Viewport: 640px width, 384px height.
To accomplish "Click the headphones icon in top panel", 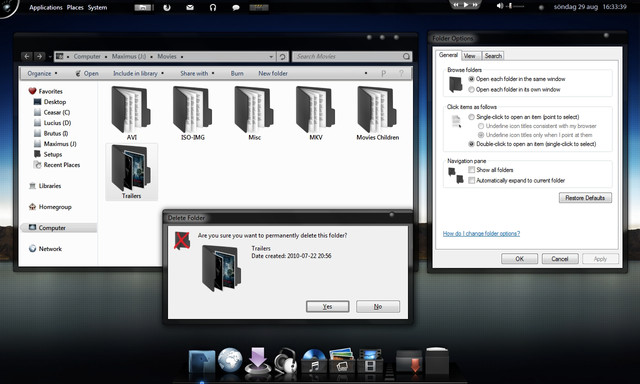I will click(x=213, y=7).
